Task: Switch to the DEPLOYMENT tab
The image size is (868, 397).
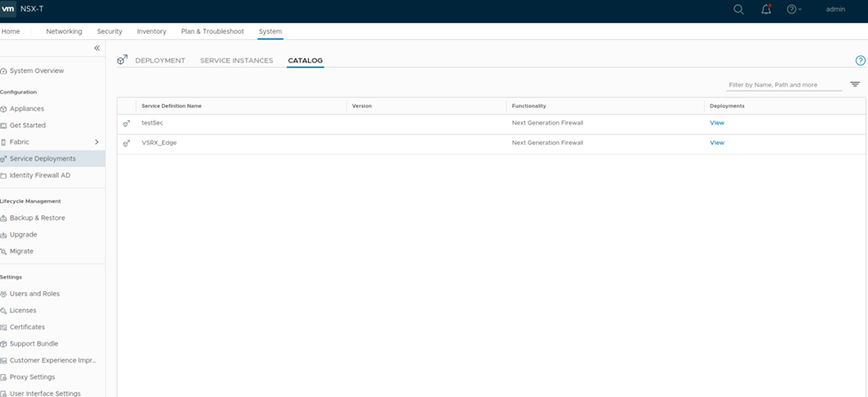Action: tap(160, 61)
